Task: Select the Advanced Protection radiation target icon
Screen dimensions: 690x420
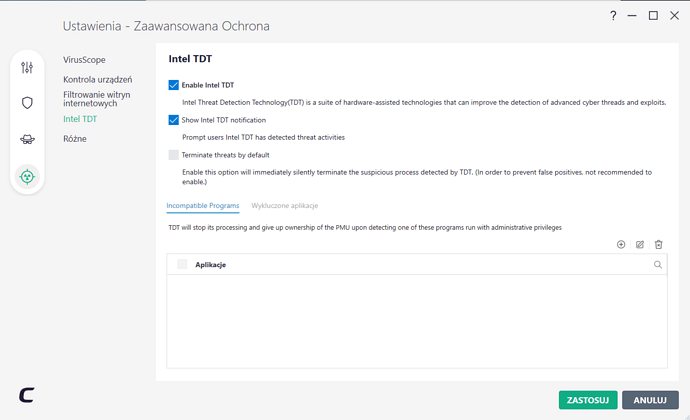Action: [27, 177]
